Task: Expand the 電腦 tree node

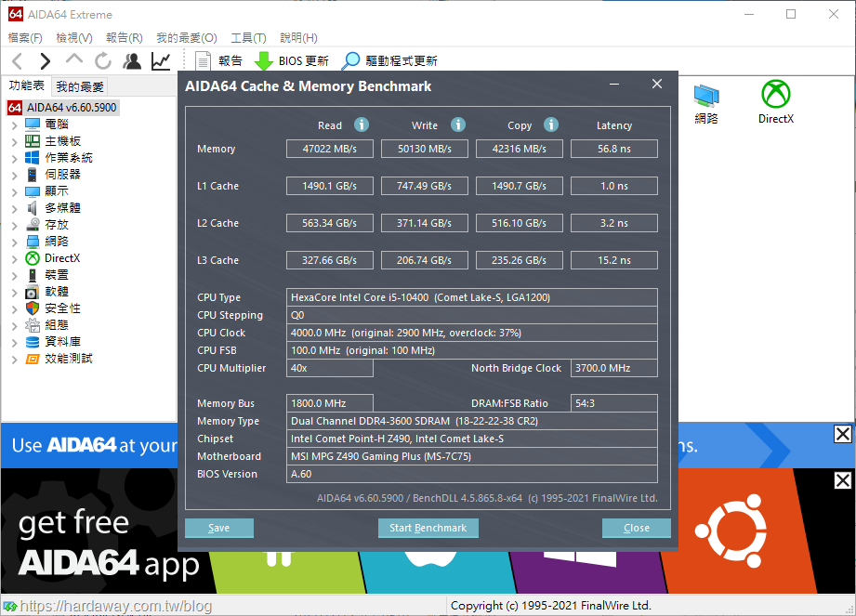Action: (x=15, y=125)
